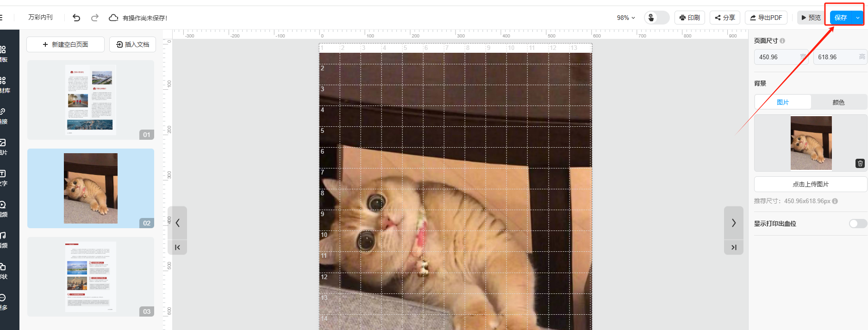Click the undo arrow icon
Screen dimensions: 868x330
[76, 18]
